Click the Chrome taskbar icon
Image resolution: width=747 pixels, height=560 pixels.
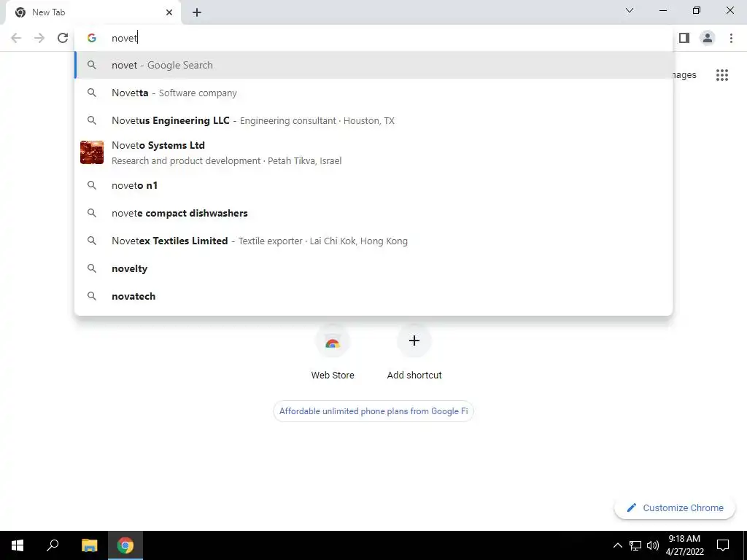[125, 545]
